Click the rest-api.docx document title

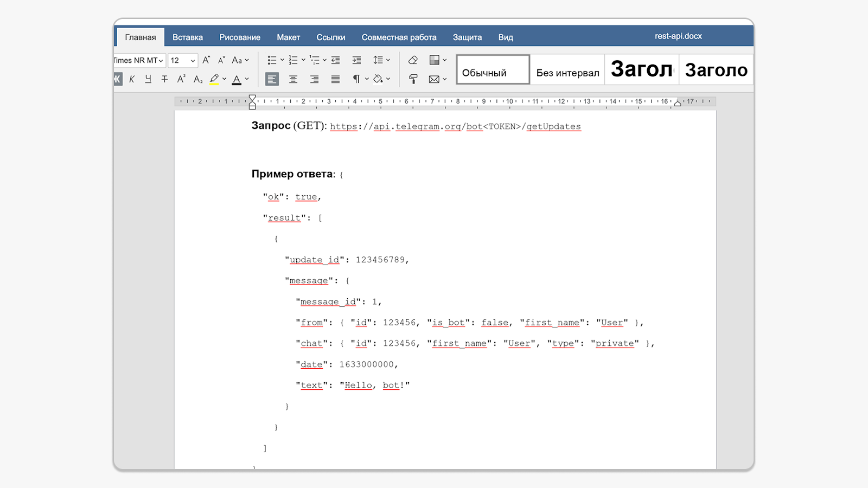[x=678, y=36]
